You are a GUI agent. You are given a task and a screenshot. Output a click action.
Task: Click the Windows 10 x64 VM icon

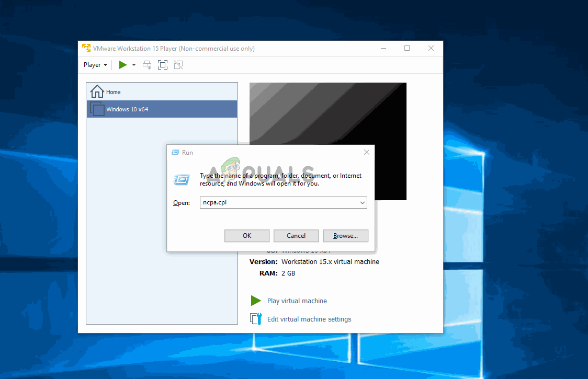[x=97, y=109]
